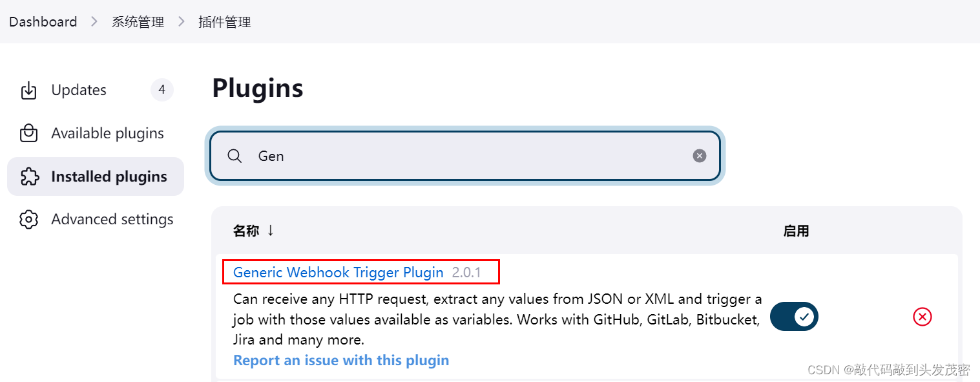
Task: Open 系统管理 breadcrumb link
Action: (x=138, y=22)
